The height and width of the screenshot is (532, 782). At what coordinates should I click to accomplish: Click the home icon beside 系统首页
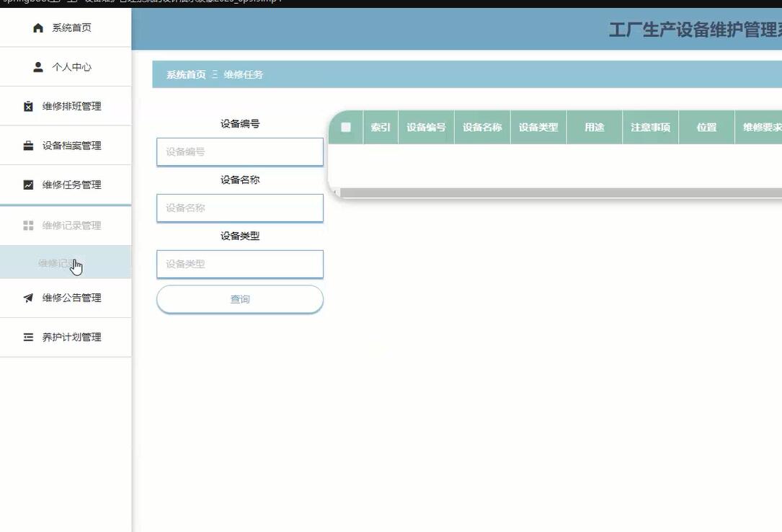click(37, 27)
